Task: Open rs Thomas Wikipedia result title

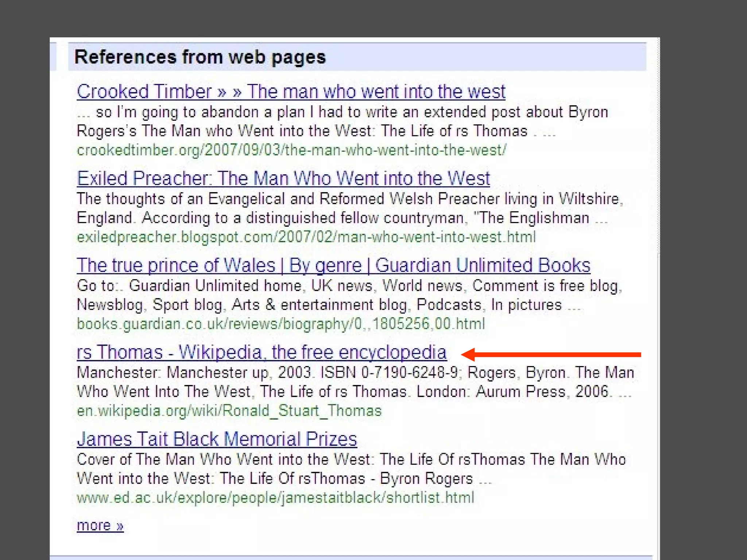Action: pyautogui.click(x=262, y=353)
